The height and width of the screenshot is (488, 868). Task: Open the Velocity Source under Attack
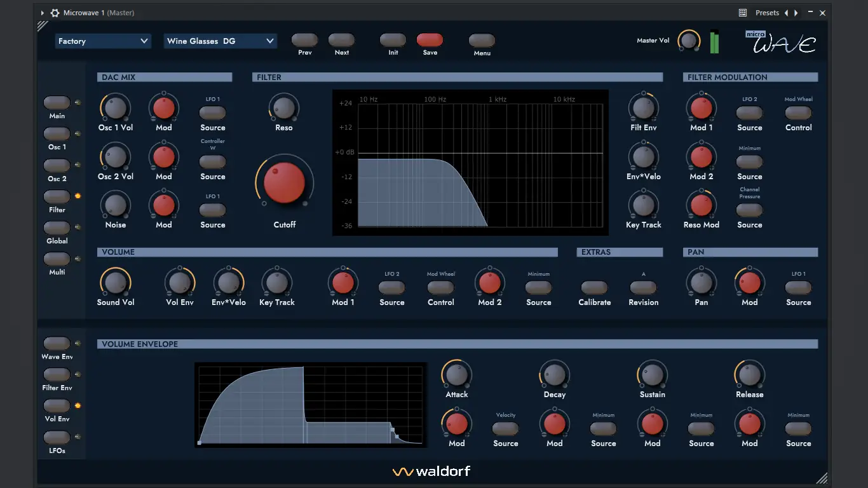(x=506, y=429)
